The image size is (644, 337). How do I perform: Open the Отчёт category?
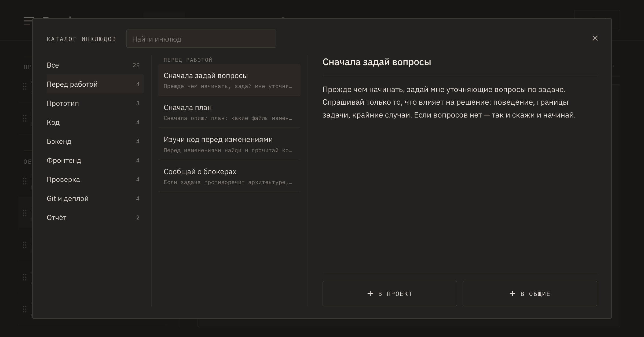click(95, 217)
